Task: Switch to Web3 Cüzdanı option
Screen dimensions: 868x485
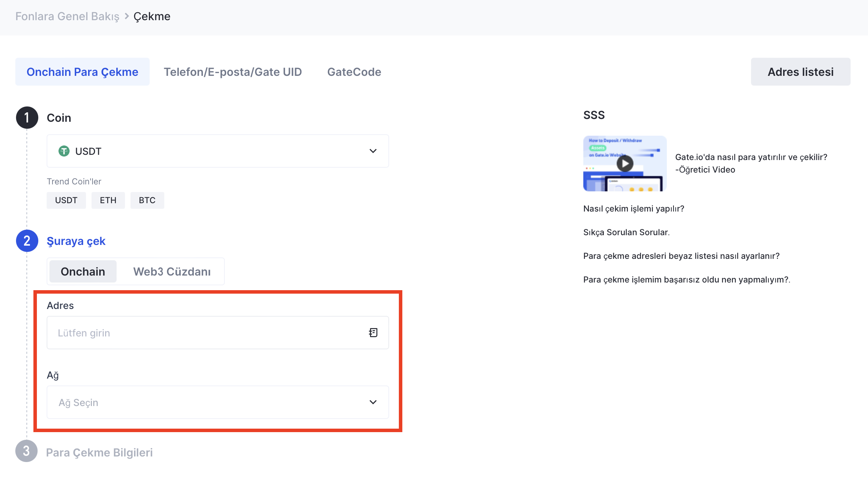Action: coord(172,271)
